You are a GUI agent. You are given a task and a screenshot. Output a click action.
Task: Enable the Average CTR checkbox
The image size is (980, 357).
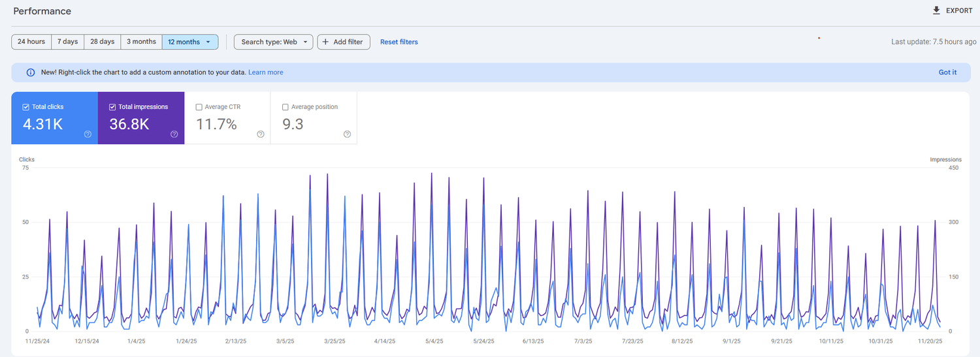click(199, 107)
